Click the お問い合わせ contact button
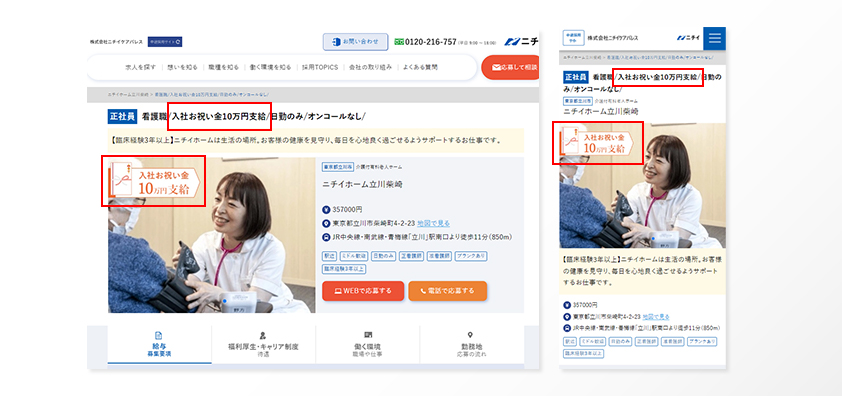Screen dimensions: 842x396 [355, 41]
